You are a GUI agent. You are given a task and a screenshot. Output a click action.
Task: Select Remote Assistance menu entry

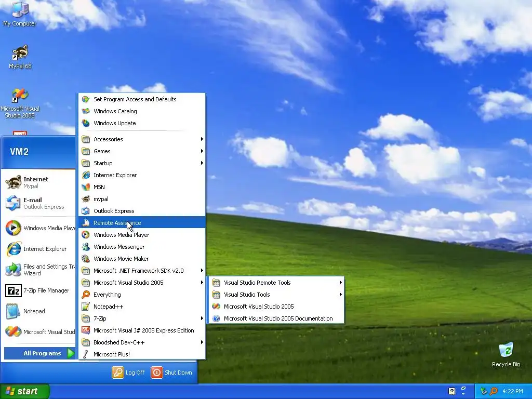[142, 223]
